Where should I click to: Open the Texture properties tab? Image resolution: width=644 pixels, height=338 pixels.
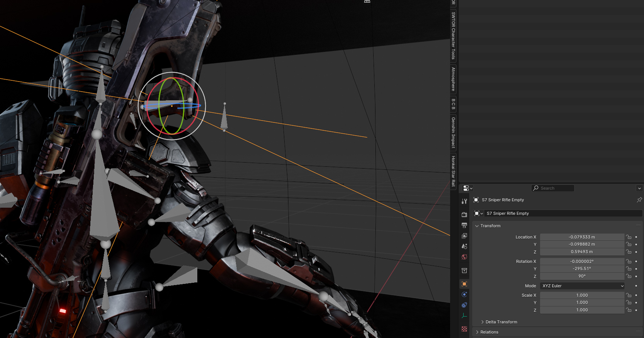click(464, 329)
